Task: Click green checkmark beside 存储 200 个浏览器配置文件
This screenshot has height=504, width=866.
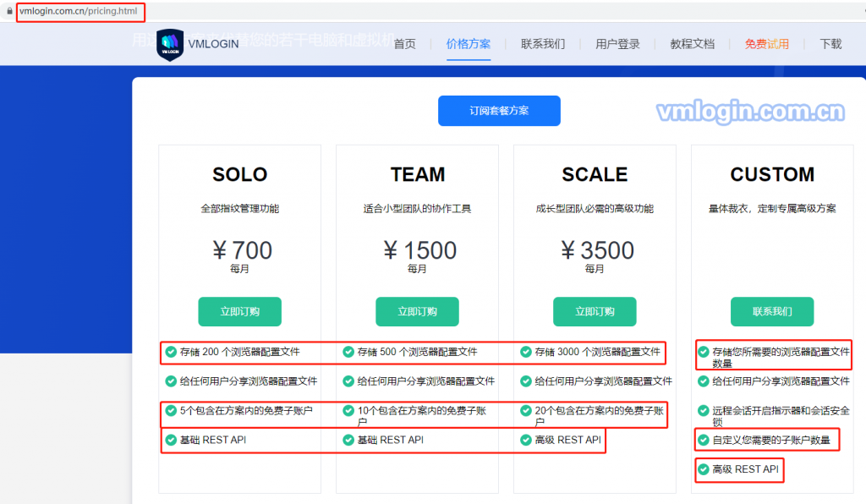Action: tap(171, 352)
